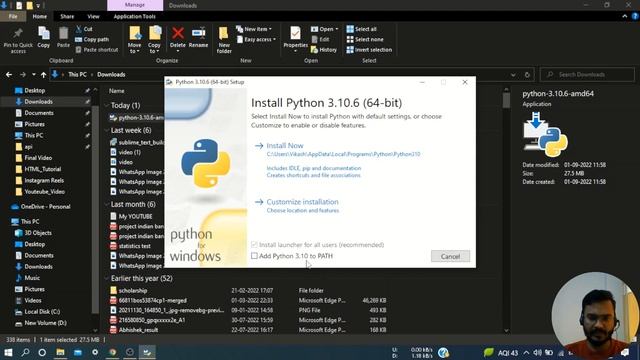Select Copy path in Clipboard group
Image resolution: width=640 pixels, height=360 pixels.
(x=92, y=40)
